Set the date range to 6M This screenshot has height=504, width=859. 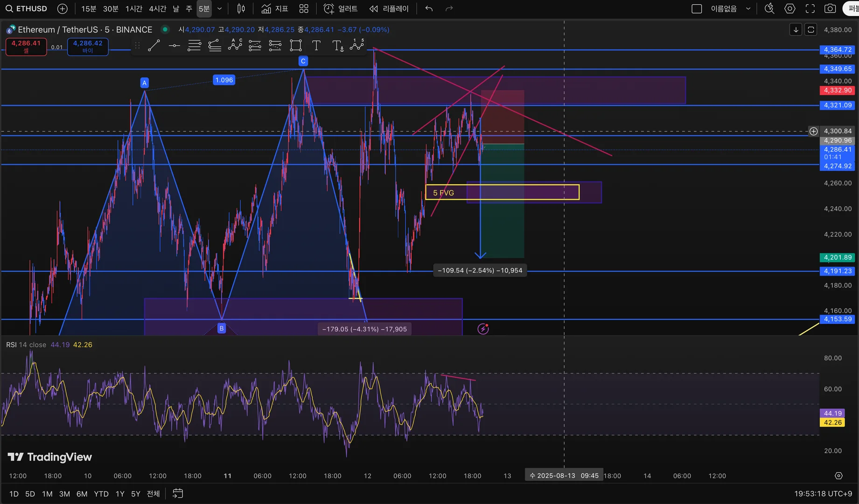(x=82, y=494)
